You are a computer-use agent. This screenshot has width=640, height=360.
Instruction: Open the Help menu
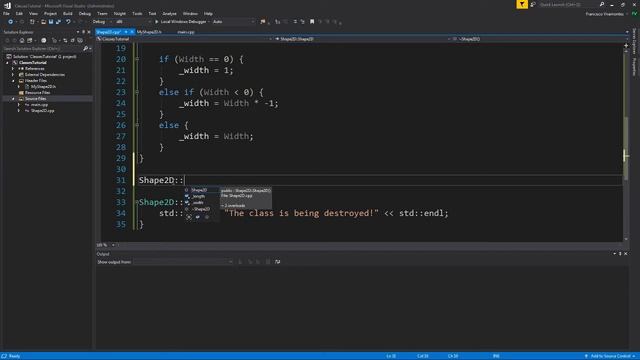point(208,13)
